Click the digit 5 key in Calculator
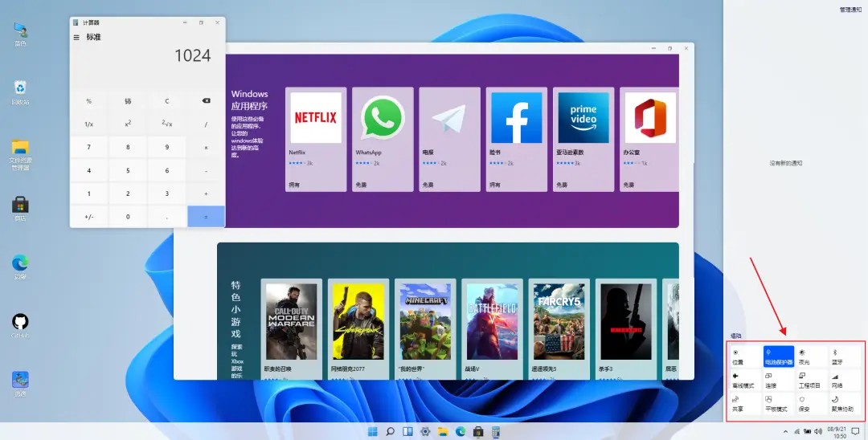The width and height of the screenshot is (868, 440). click(128, 170)
